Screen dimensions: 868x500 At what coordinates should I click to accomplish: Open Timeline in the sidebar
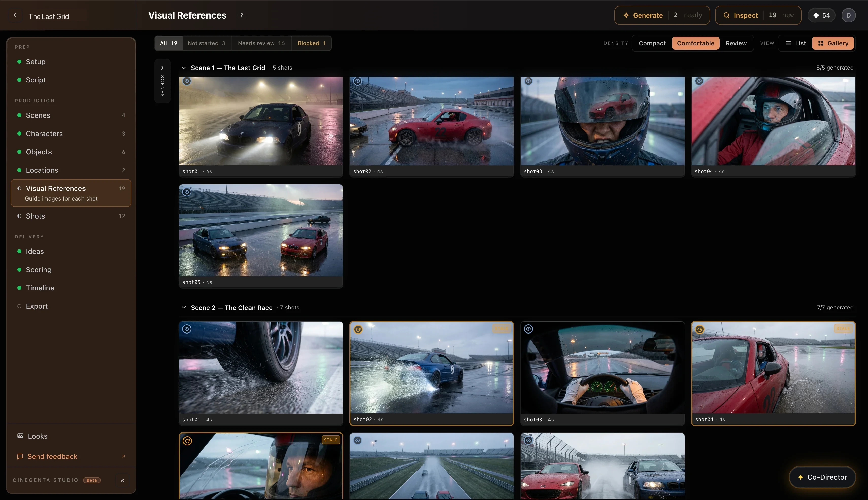[x=71, y=288]
